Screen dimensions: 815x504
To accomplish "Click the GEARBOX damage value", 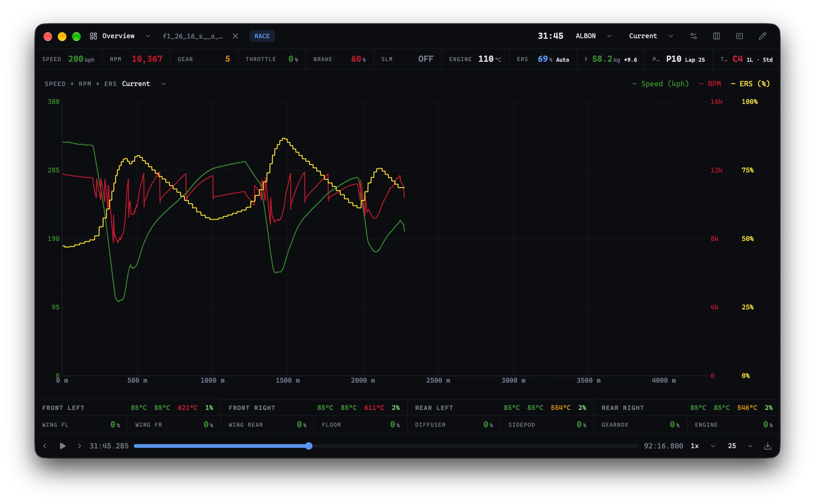I will (x=675, y=424).
